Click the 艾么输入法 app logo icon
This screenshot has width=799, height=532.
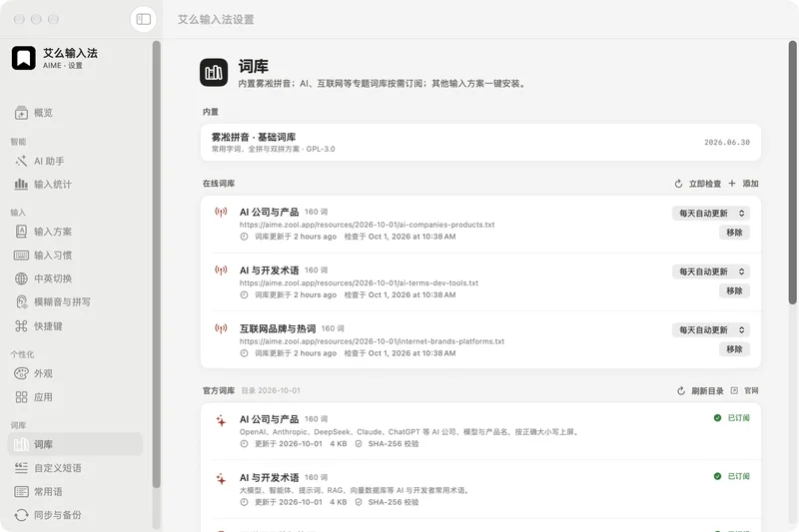(x=23, y=58)
